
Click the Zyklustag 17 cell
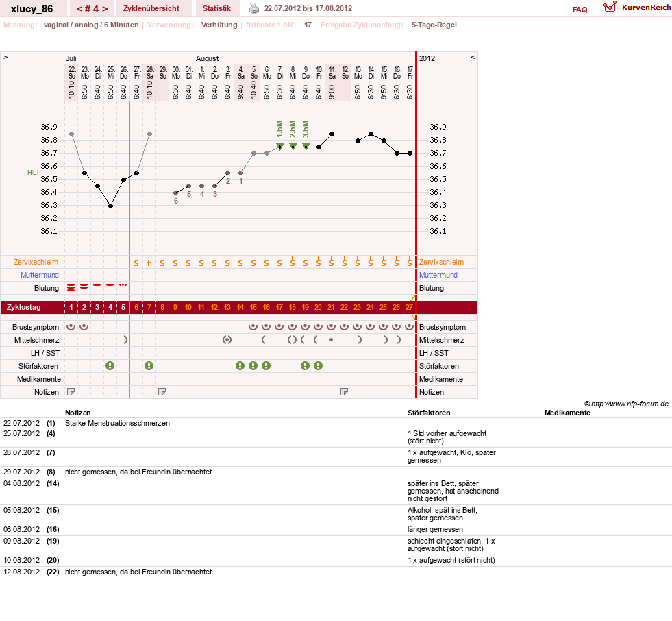(x=279, y=307)
